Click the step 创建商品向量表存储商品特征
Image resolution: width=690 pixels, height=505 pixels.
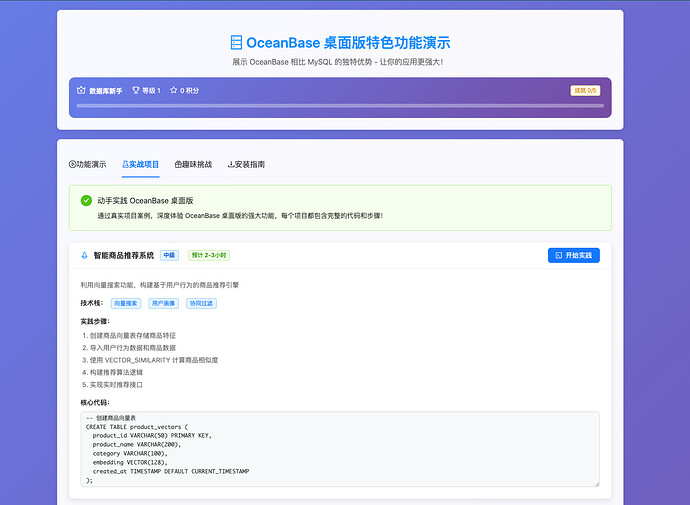[133, 336]
